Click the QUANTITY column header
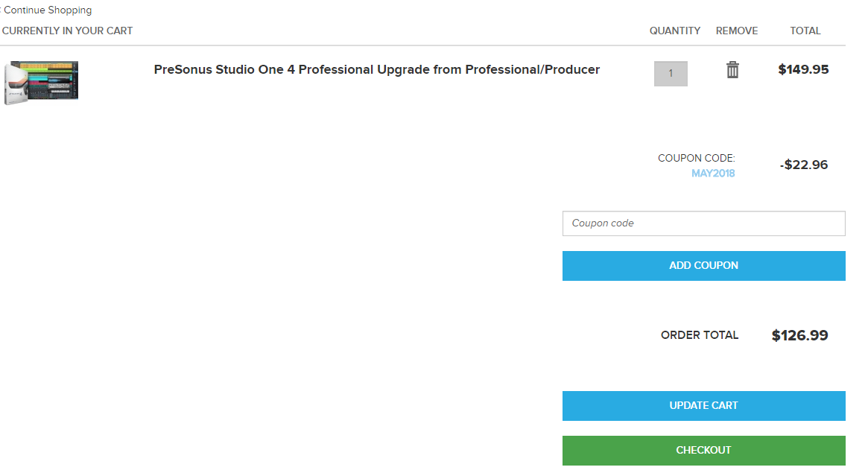Image resolution: width=868 pixels, height=473 pixels. (x=674, y=31)
